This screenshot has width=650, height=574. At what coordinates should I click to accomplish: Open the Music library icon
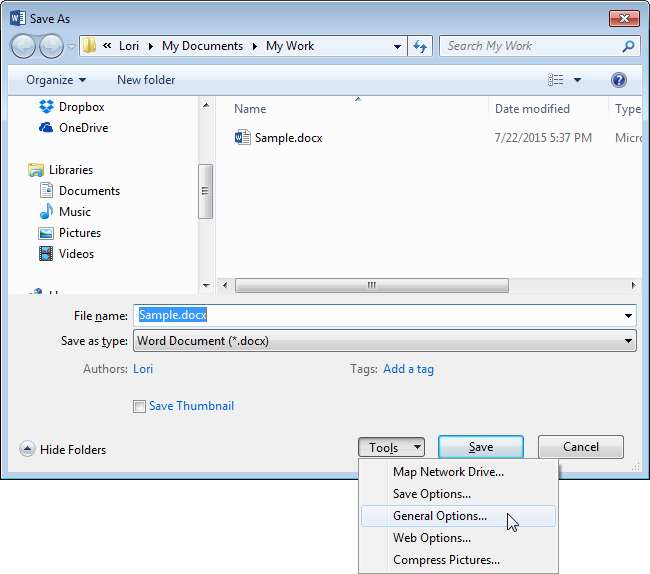click(x=46, y=212)
